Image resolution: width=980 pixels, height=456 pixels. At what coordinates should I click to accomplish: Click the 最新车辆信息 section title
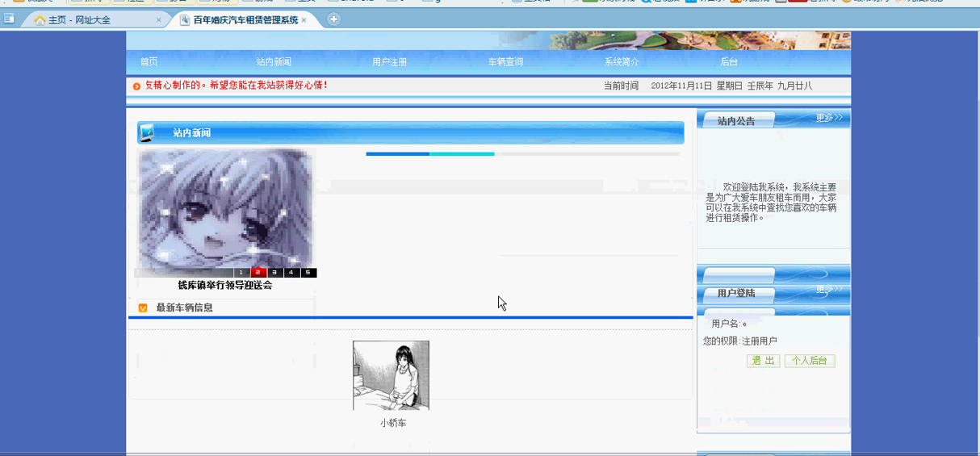185,307
